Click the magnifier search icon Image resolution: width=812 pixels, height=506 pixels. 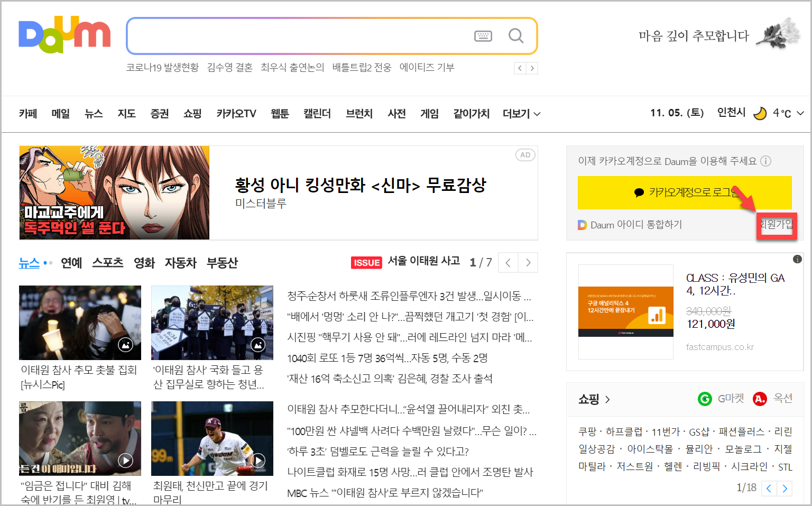point(516,36)
